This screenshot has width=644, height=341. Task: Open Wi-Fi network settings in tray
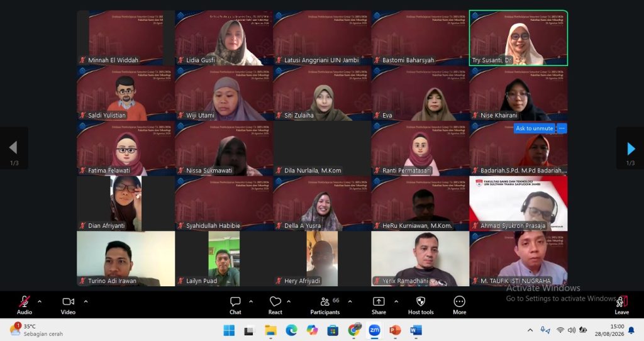560,330
